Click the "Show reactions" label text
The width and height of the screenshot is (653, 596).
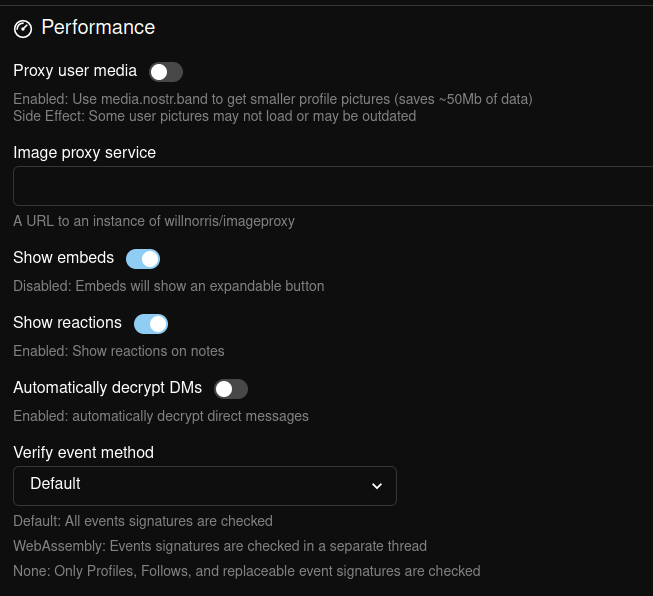pyautogui.click(x=67, y=323)
